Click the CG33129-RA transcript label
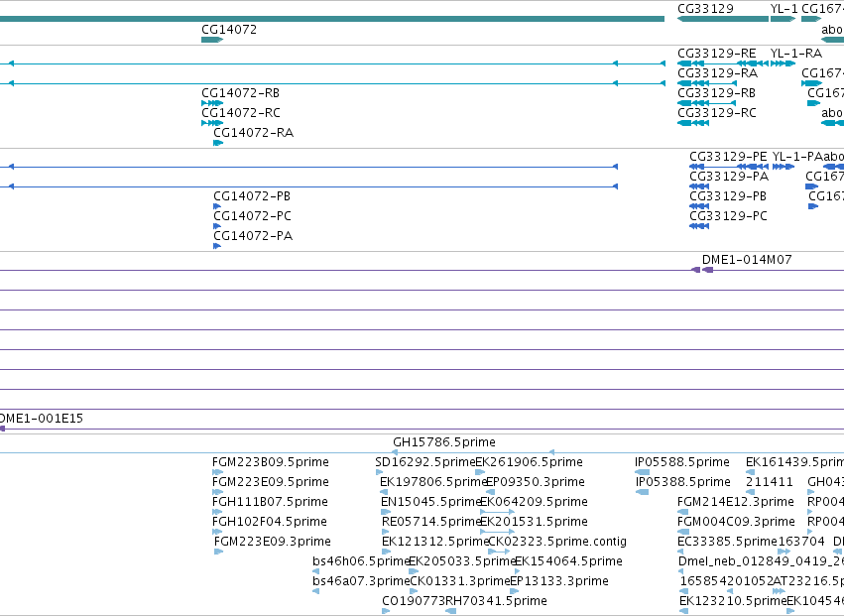 click(x=717, y=73)
